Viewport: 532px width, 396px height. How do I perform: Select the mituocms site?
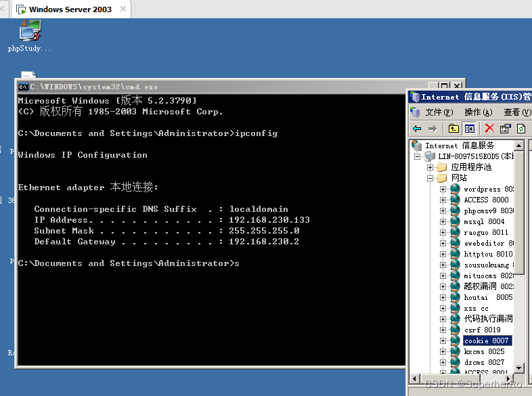point(489,276)
